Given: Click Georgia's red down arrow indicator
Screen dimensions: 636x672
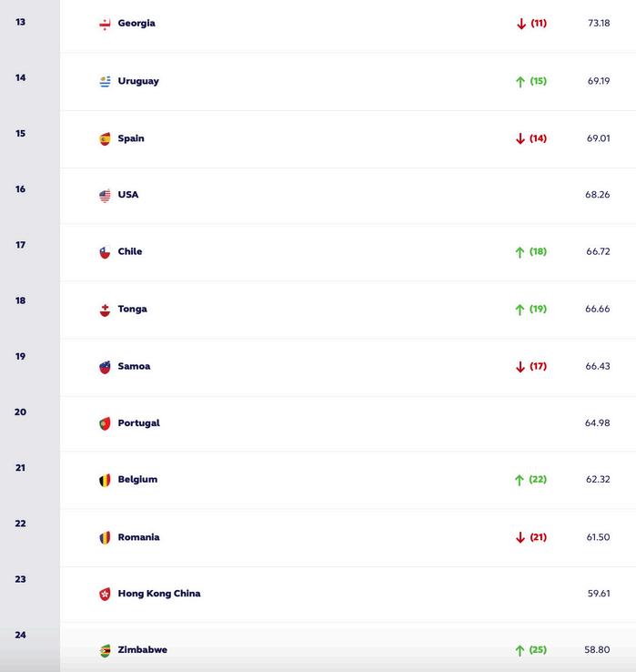Looking at the screenshot, I should point(521,23).
